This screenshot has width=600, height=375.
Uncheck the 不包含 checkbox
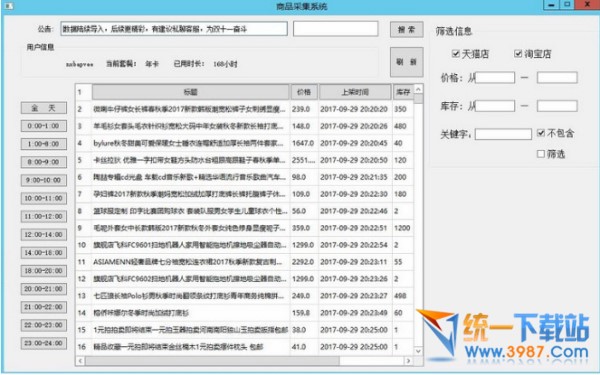tap(541, 133)
